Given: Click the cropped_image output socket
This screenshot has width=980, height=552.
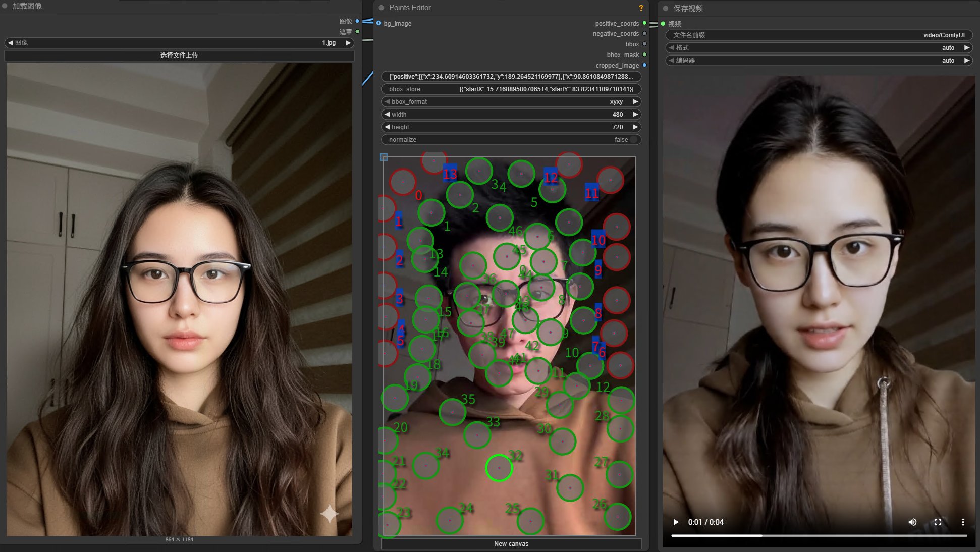Looking at the screenshot, I should pos(644,65).
